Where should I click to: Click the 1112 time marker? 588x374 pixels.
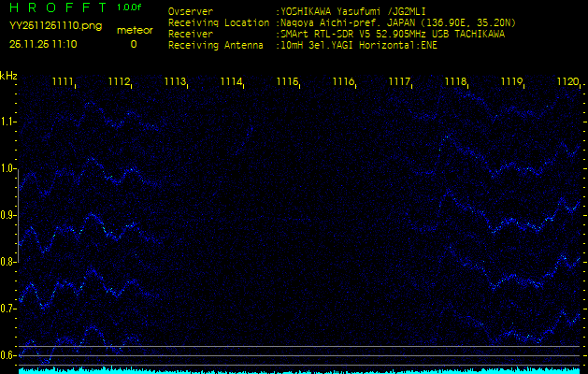point(119,82)
